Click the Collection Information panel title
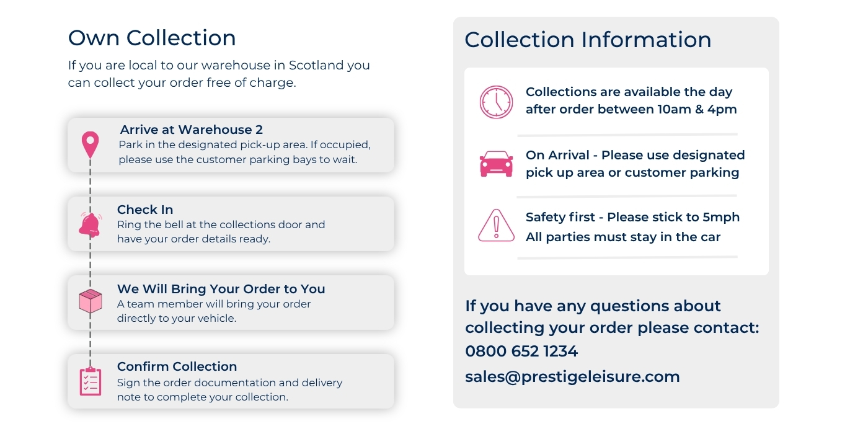 (x=588, y=40)
